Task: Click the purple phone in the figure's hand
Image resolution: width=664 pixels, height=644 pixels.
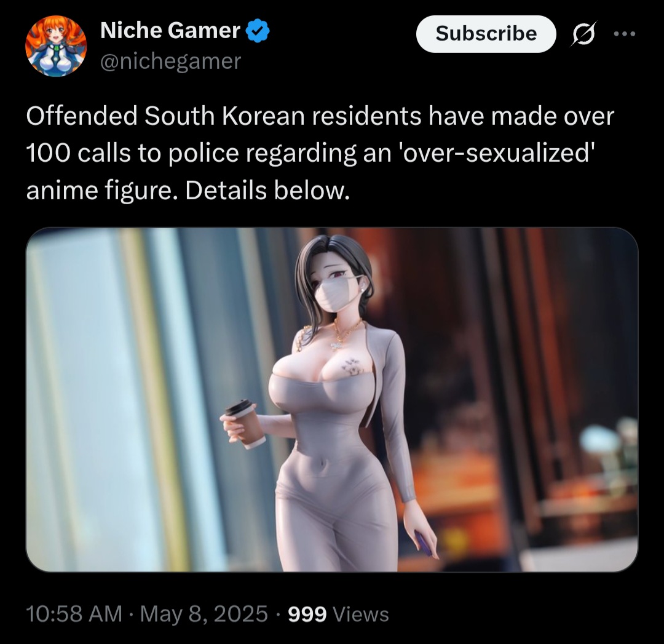Action: [424, 544]
